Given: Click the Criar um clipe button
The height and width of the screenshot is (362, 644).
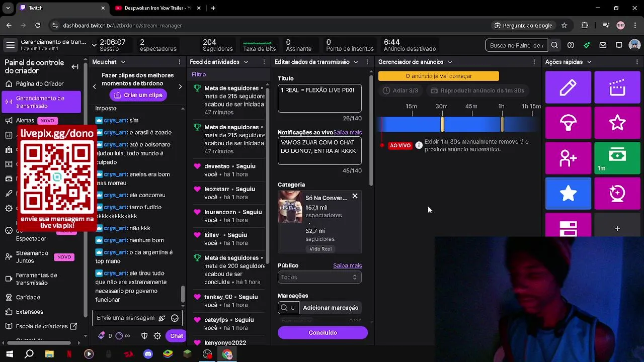Looking at the screenshot, I should pos(139,95).
